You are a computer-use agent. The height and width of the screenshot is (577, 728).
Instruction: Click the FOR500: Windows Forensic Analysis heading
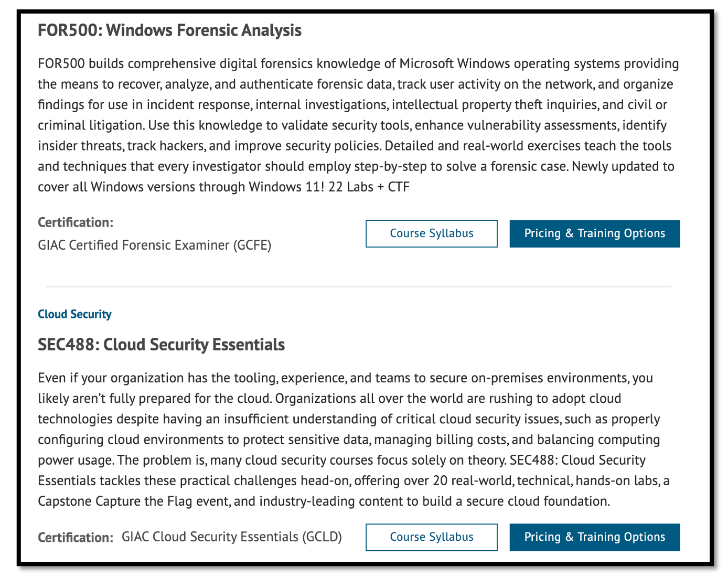click(x=169, y=30)
